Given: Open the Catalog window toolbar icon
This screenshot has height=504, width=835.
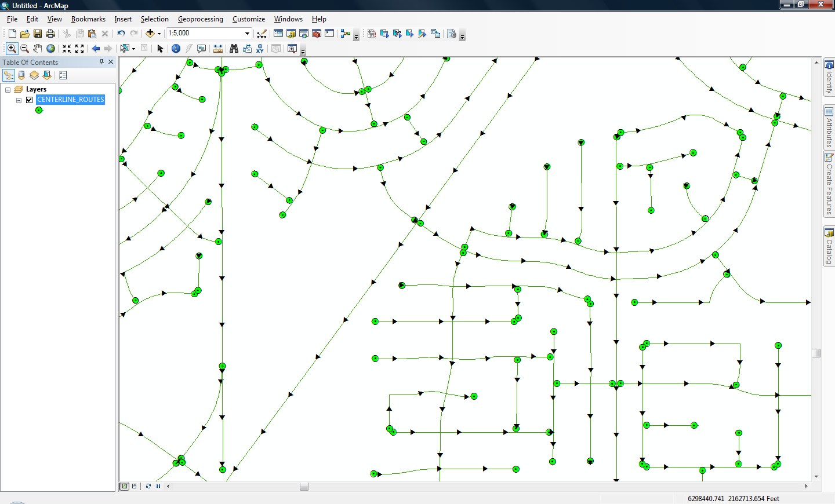Looking at the screenshot, I should pyautogui.click(x=291, y=34).
